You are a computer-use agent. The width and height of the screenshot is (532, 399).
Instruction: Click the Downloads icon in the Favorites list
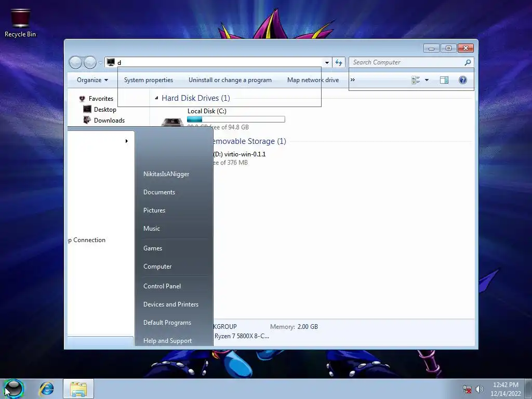(87, 120)
